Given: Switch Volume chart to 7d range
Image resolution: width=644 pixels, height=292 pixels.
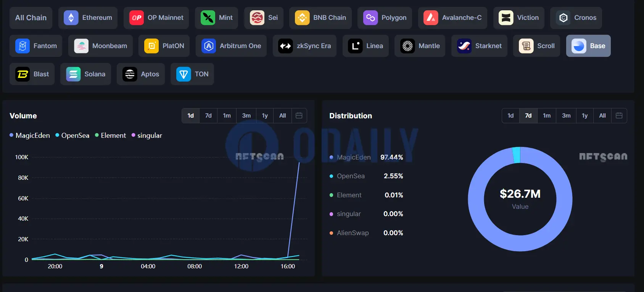Looking at the screenshot, I should (208, 116).
